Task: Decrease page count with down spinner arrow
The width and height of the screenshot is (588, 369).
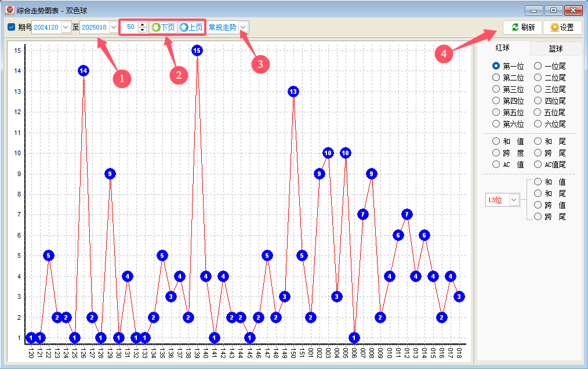Action: click(x=142, y=30)
